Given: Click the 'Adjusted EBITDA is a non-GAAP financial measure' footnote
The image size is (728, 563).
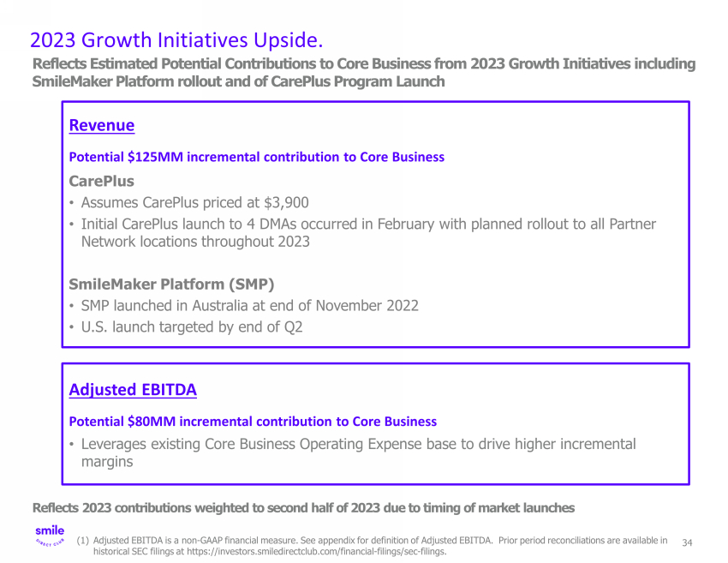Looking at the screenshot, I should coord(291,541).
